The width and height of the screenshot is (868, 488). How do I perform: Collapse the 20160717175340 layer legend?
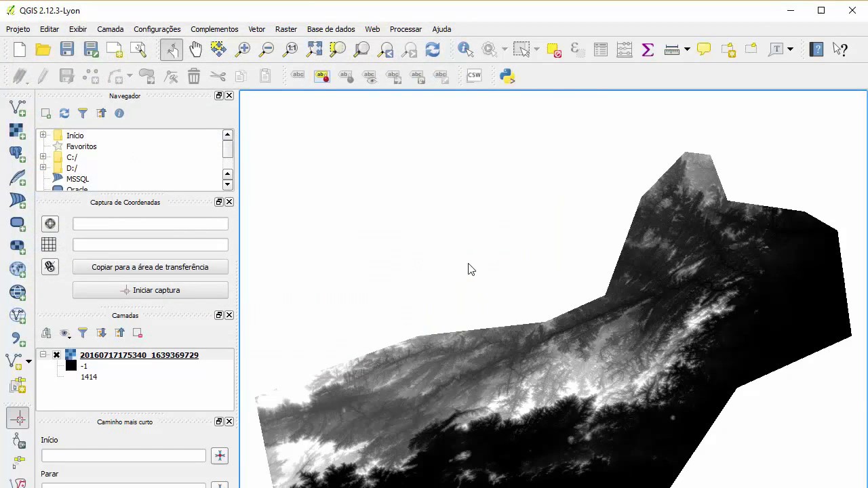[43, 354]
